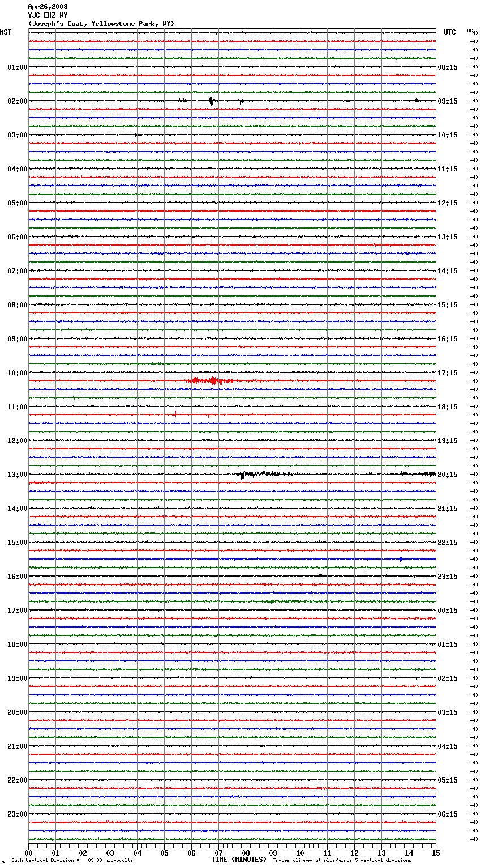Select the station code 'YJC EHZ WY'
The width and height of the screenshot is (481, 868).
(48, 15)
